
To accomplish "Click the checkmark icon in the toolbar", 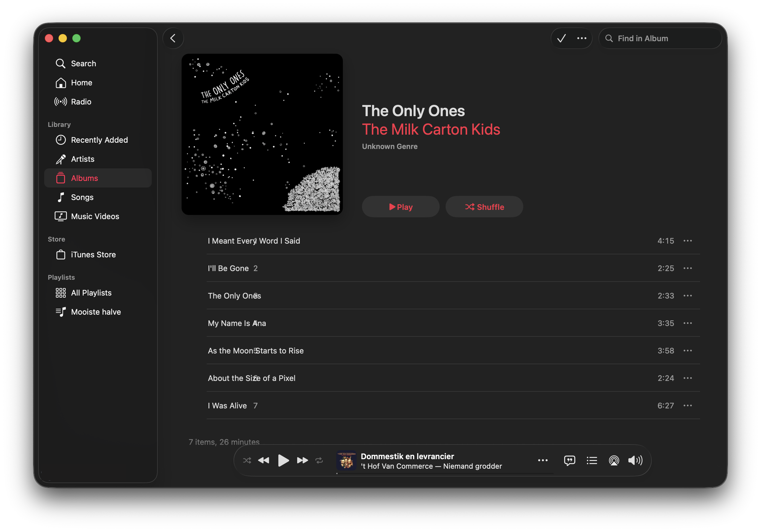I will click(561, 39).
